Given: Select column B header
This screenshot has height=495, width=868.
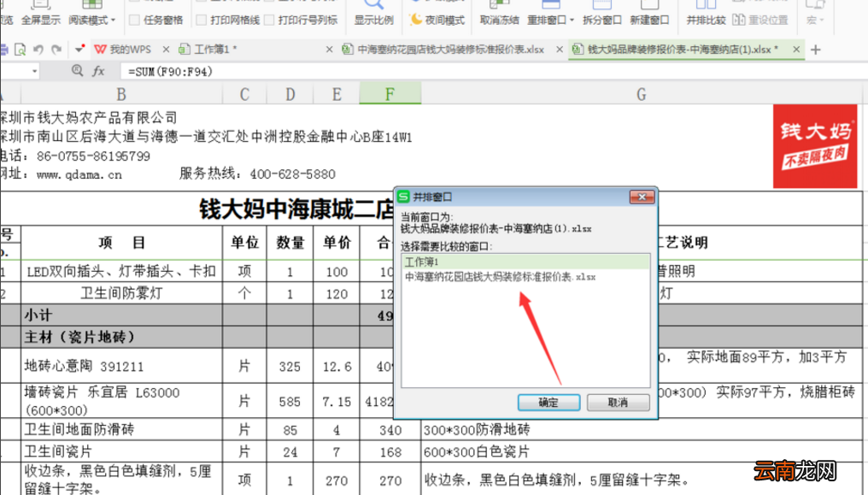Looking at the screenshot, I should click(x=121, y=94).
